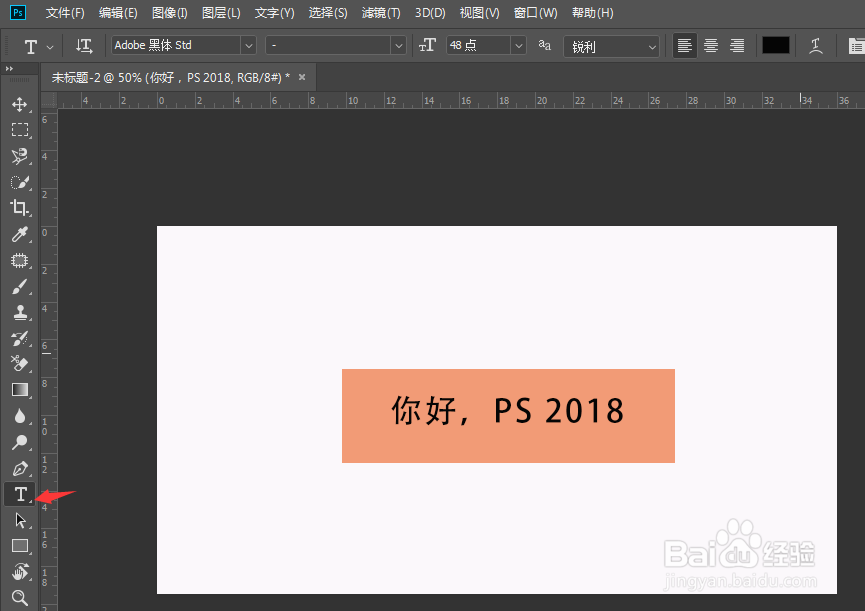Select the Crop tool
The height and width of the screenshot is (611, 865).
click(x=20, y=208)
